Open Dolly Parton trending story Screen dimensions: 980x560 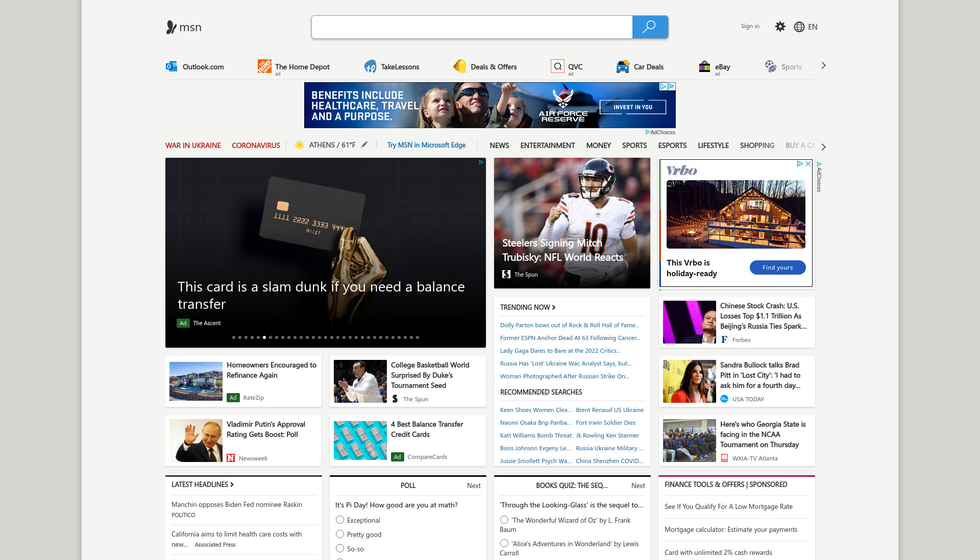[x=570, y=325]
